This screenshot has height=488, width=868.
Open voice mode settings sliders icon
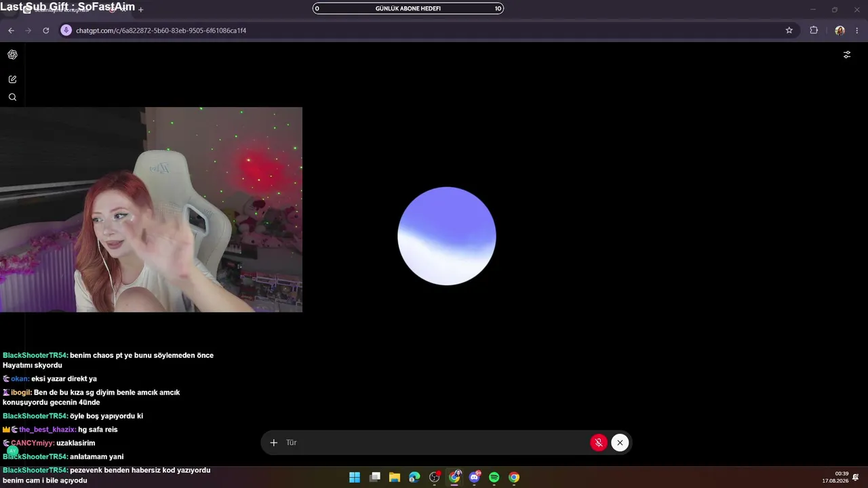[847, 55]
